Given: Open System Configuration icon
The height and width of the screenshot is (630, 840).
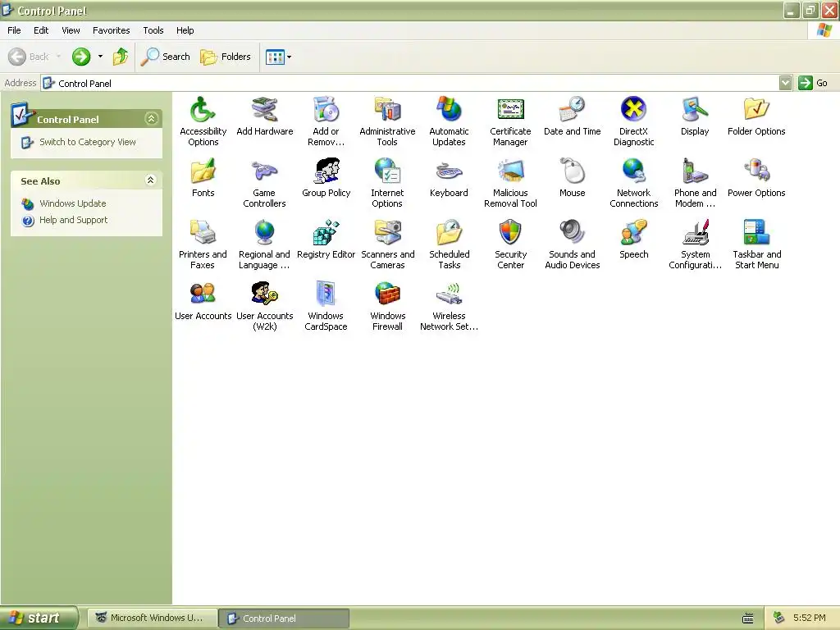Looking at the screenshot, I should 695,244.
